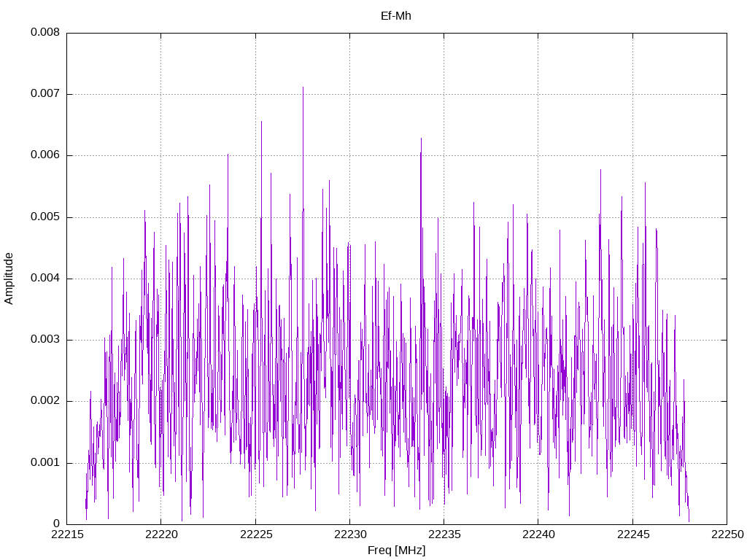747x560 pixels.
Task: Click the y-axis tick label 0.003
Action: (x=45, y=340)
